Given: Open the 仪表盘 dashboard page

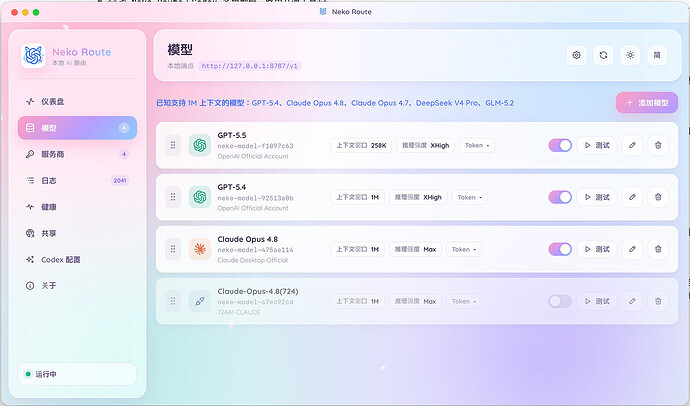Looking at the screenshot, I should [x=77, y=102].
